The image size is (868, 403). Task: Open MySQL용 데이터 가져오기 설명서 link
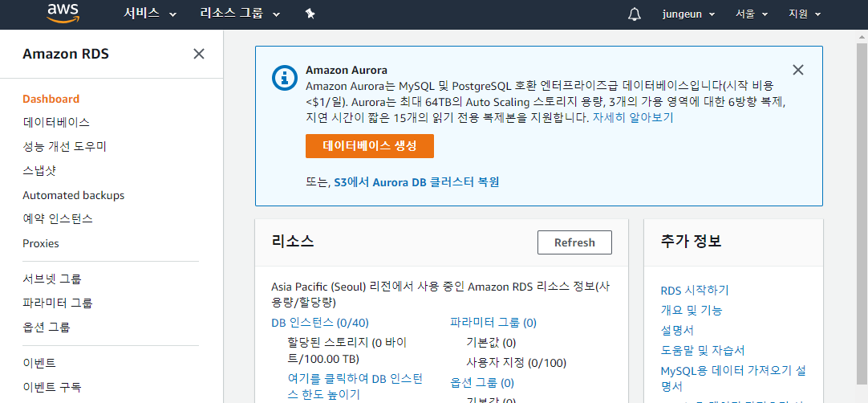pyautogui.click(x=733, y=378)
